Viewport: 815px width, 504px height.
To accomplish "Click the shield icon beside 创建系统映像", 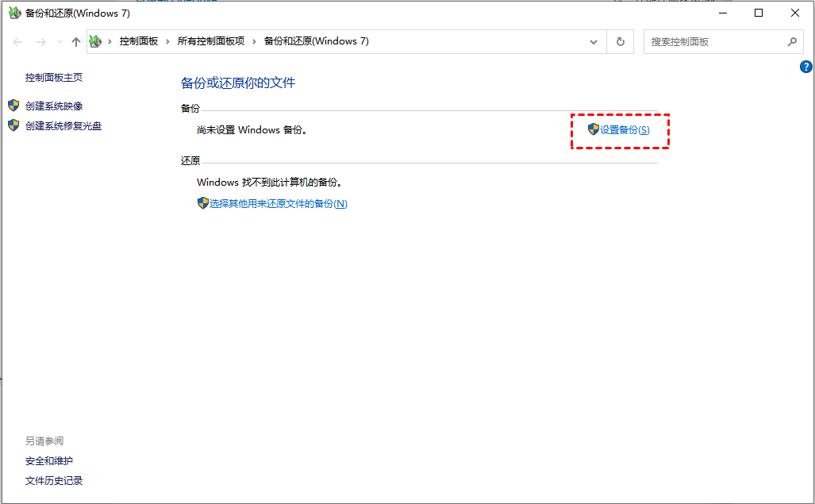I will (x=13, y=105).
